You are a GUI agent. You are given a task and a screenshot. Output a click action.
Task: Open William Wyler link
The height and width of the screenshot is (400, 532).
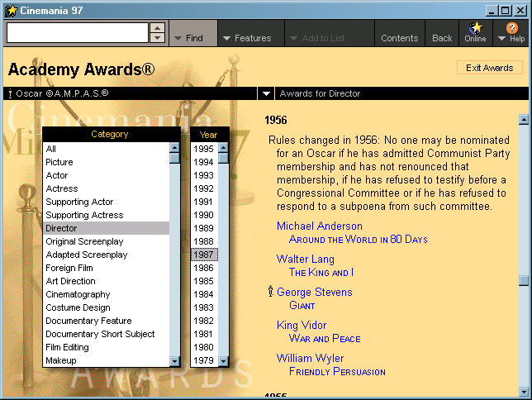click(x=310, y=358)
